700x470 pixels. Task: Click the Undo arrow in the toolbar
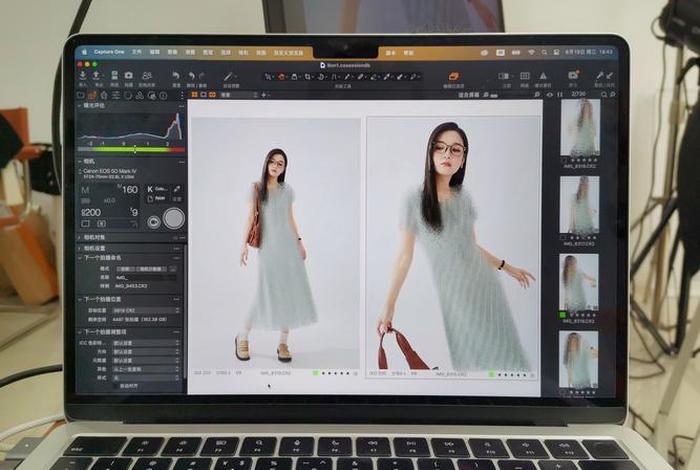pyautogui.click(x=176, y=75)
